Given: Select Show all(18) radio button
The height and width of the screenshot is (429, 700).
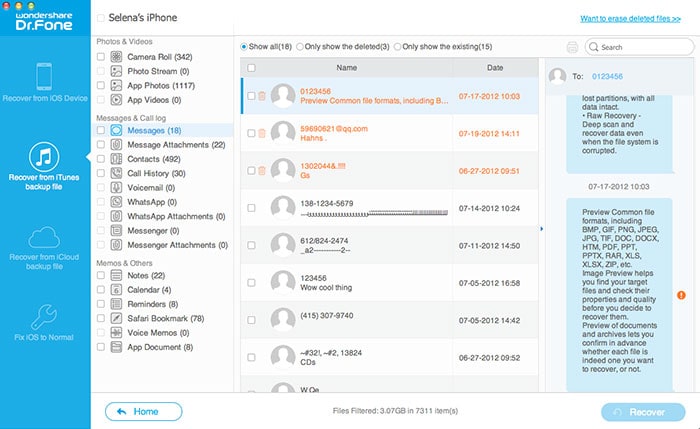Looking at the screenshot, I should [244, 46].
